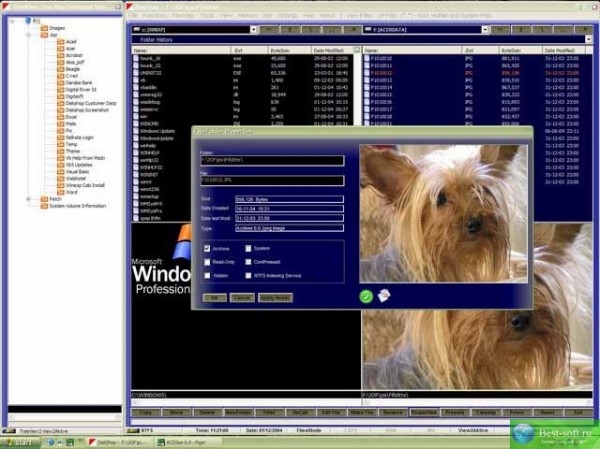Click the documents icon beside green checkmark
Image resolution: width=600 pixels, height=449 pixels.
(384, 296)
